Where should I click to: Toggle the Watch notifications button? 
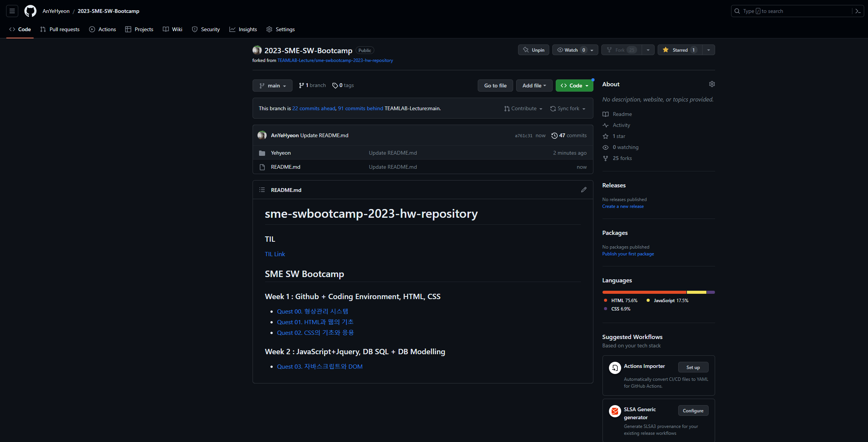(x=571, y=50)
